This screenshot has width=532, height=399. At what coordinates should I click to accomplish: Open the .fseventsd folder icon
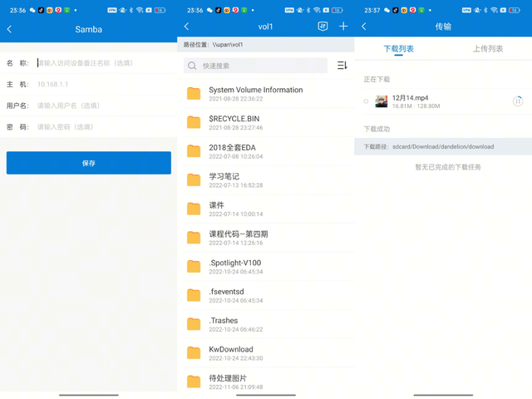tap(194, 295)
